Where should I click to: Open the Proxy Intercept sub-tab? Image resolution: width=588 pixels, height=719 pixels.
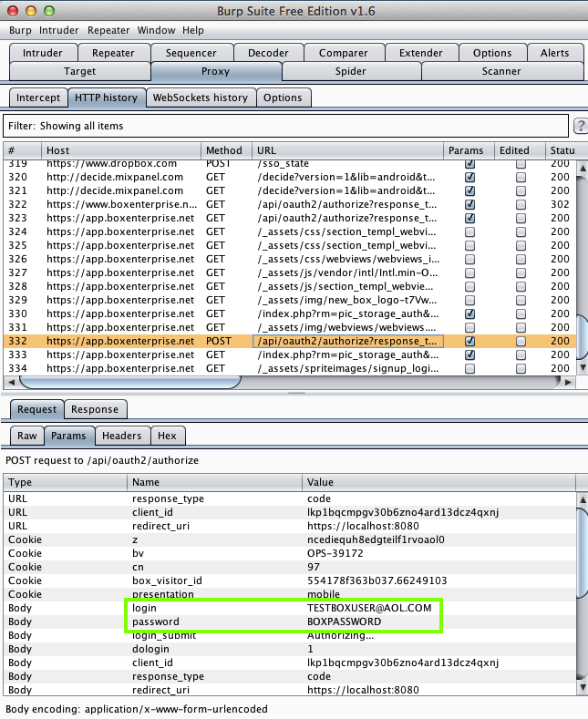tap(38, 98)
